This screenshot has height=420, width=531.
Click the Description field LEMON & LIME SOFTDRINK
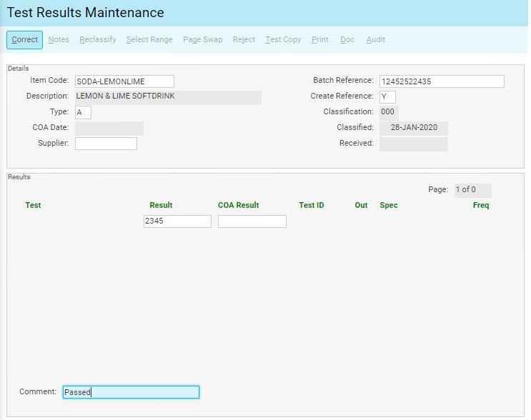[169, 97]
